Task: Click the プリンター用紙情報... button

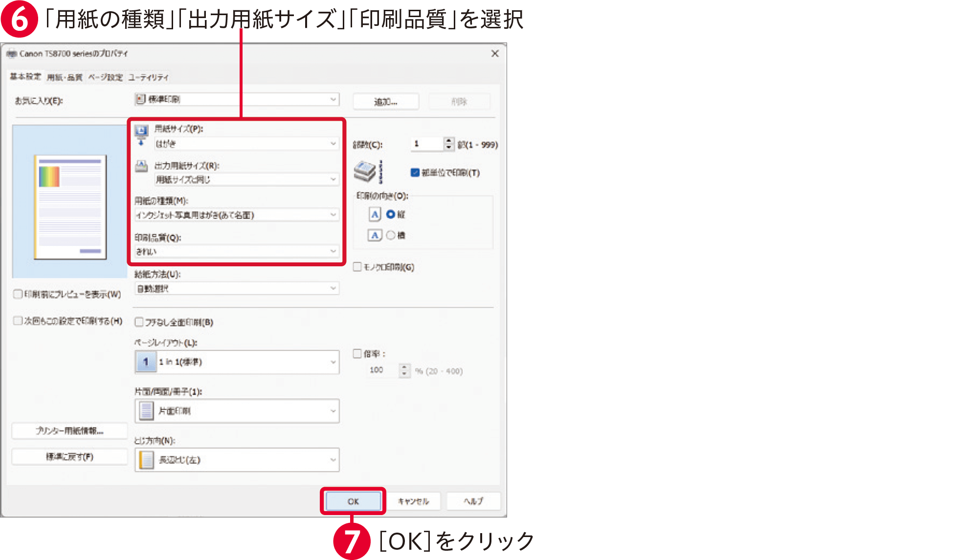Action: click(69, 431)
